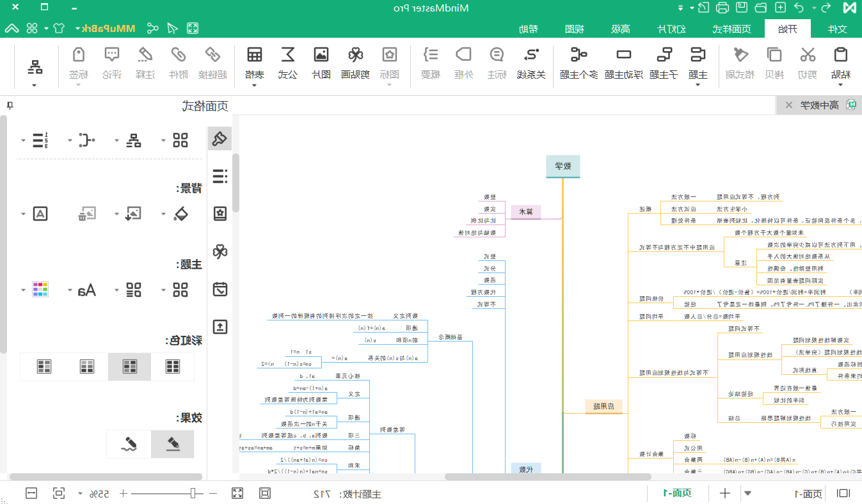Add a Relationship line (关系线)
The image size is (862, 504).
531,63
